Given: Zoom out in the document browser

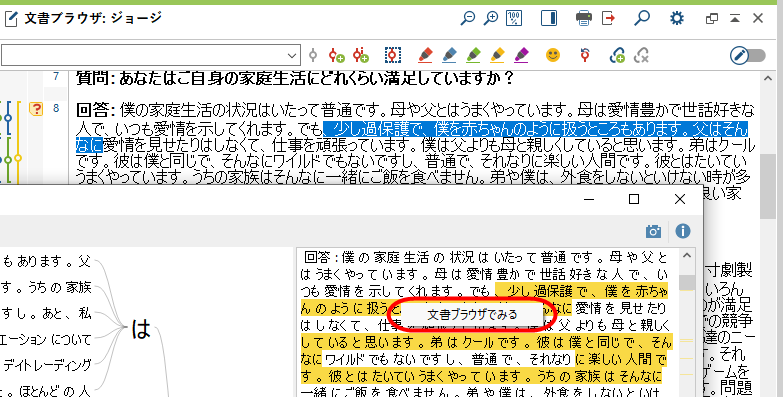Looking at the screenshot, I should point(467,18).
